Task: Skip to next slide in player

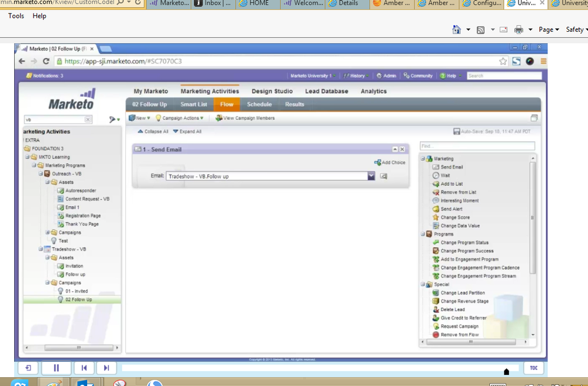Action: (107, 368)
